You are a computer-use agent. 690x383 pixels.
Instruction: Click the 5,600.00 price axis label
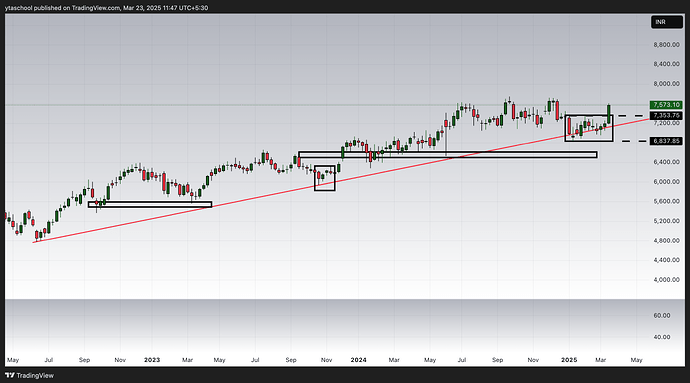point(666,201)
